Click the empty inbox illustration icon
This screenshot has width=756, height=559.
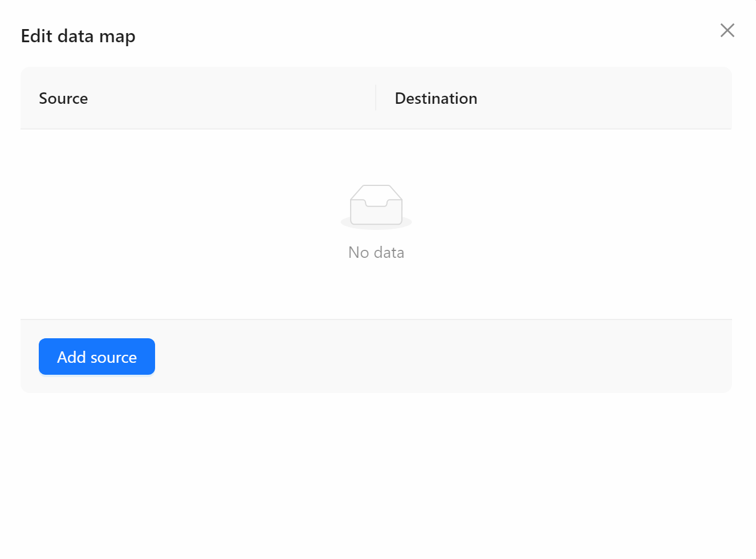point(376,204)
